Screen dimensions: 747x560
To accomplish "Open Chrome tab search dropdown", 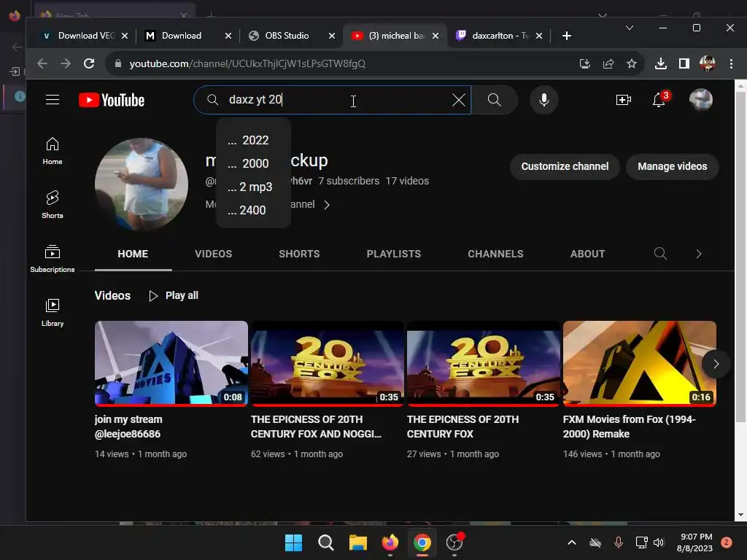I will coord(630,28).
